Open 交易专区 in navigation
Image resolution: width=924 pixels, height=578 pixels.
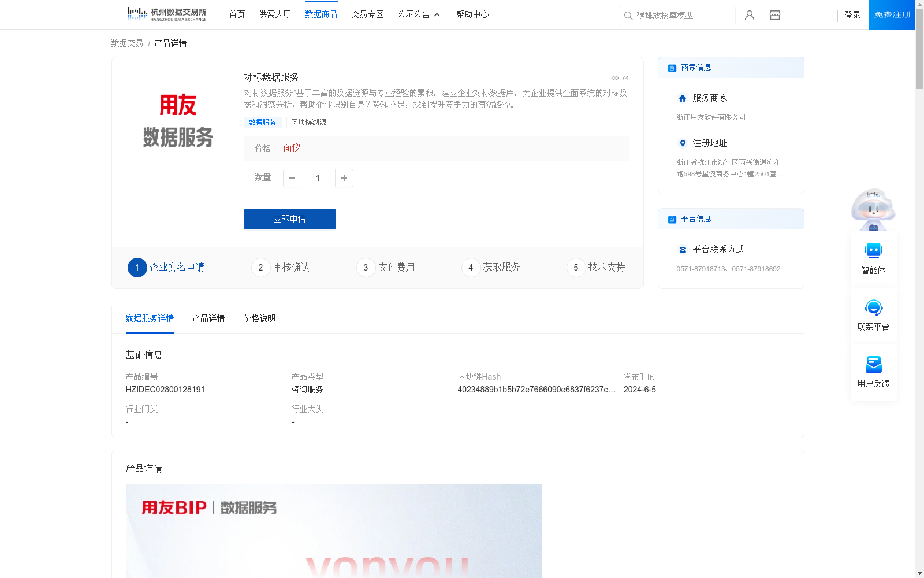pos(367,14)
